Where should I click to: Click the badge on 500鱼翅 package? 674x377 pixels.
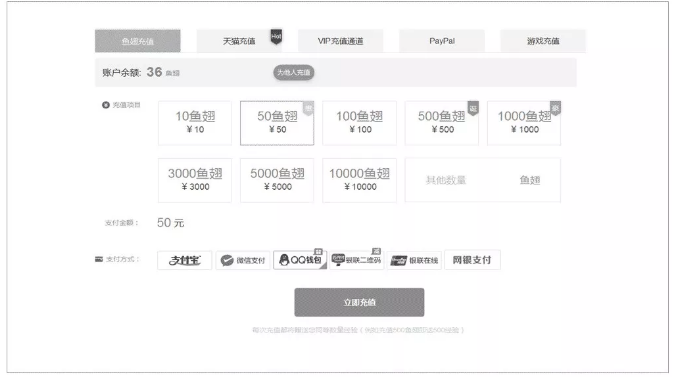point(473,108)
